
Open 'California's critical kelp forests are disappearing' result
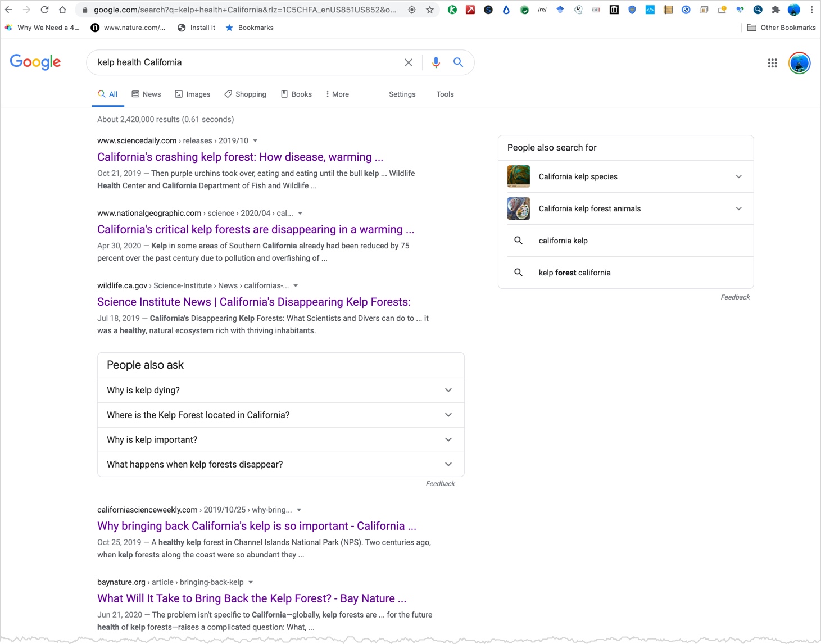(x=256, y=229)
